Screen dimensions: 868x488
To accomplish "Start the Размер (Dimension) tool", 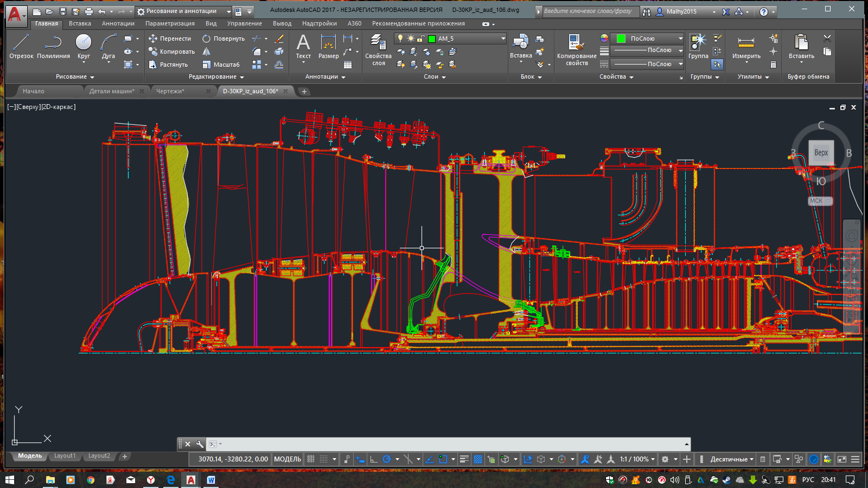I will tap(328, 46).
